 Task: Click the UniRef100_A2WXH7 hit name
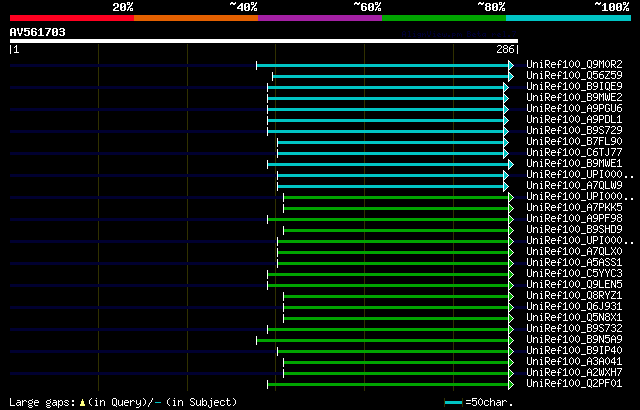(574, 373)
